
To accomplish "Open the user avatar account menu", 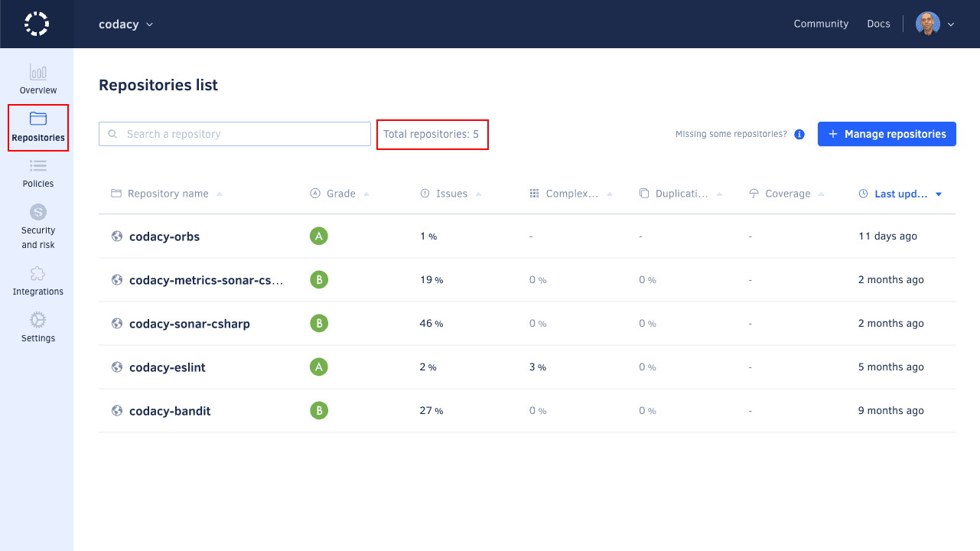I will (x=935, y=24).
